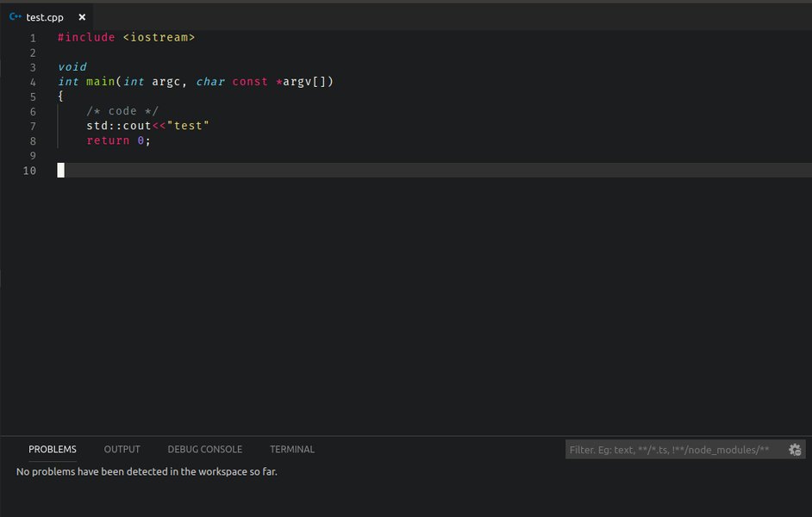This screenshot has width=812, height=517.
Task: Click the 'void' keyword on line 3
Action: [72, 66]
